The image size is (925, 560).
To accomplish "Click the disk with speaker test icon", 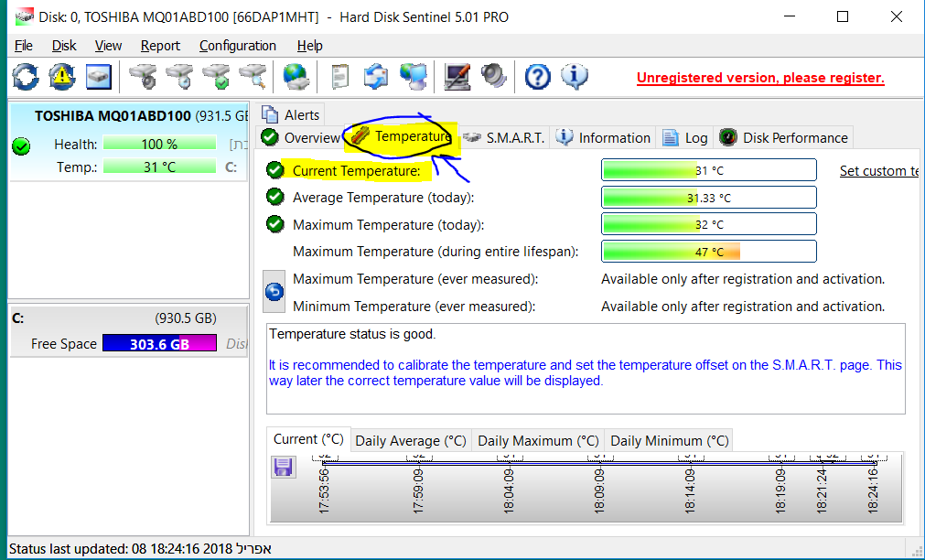I will point(142,77).
